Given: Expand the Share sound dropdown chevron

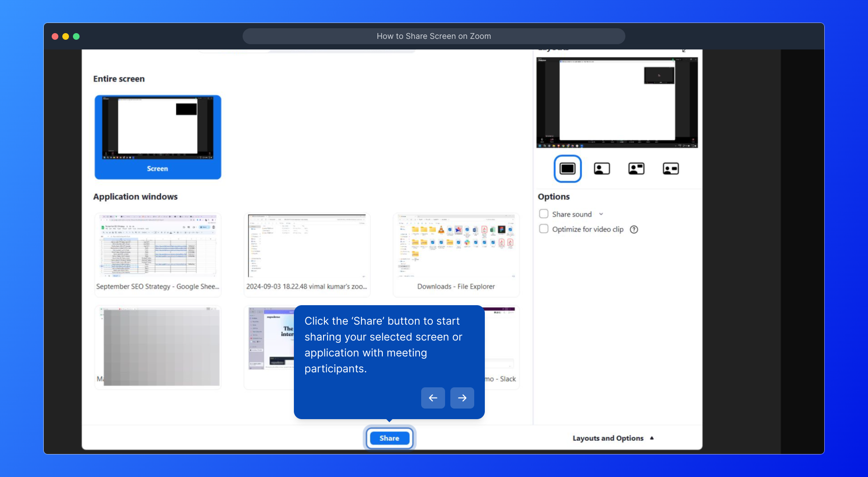Looking at the screenshot, I should click(x=601, y=214).
